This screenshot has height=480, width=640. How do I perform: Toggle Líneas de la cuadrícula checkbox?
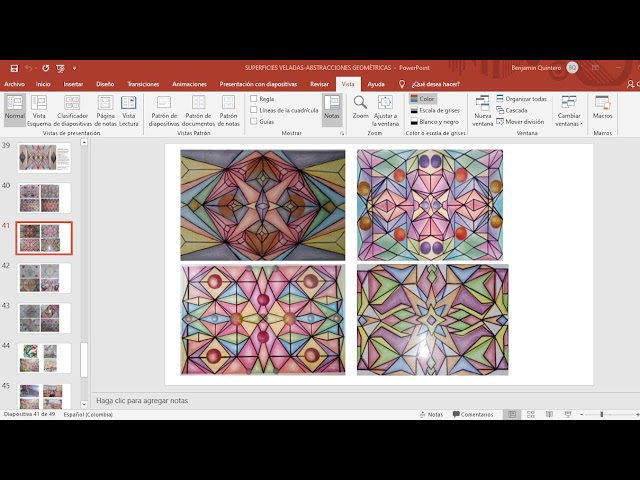(253, 110)
